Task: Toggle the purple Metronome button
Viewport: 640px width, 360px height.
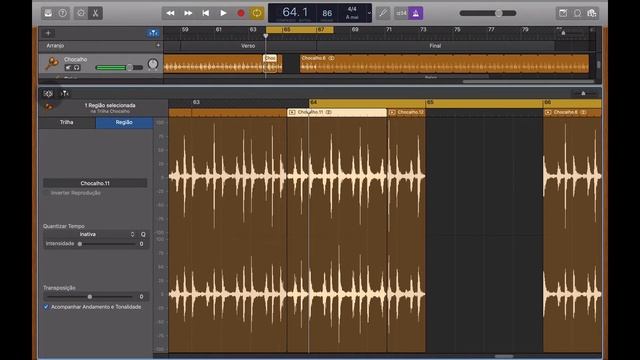Action: (416, 13)
